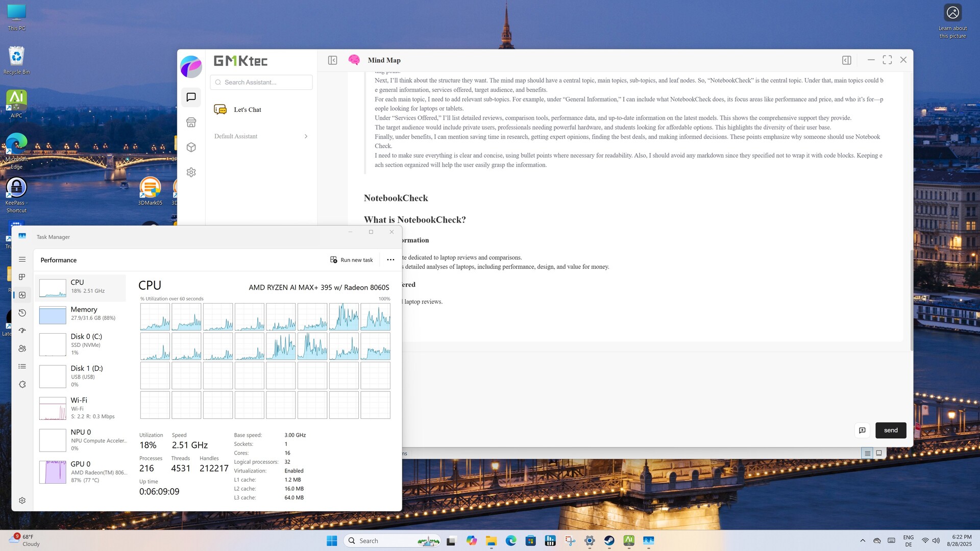Toggle Task Manager hamburger navigation menu
Viewport: 980px width, 551px height.
22,259
